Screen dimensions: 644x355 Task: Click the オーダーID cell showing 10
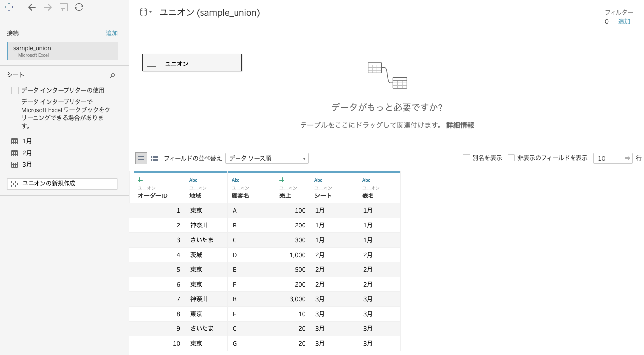pos(159,344)
